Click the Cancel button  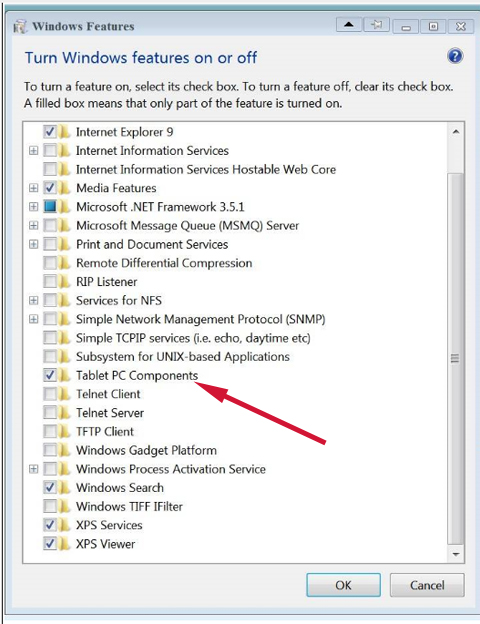(x=427, y=585)
